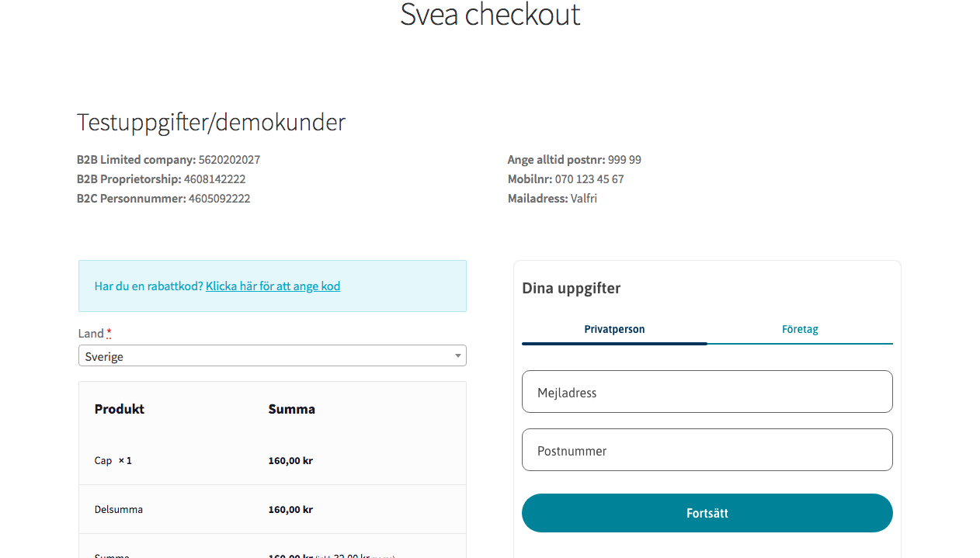Screen dimensions: 980x558
Task: Click the Produkt column header
Action: click(119, 409)
